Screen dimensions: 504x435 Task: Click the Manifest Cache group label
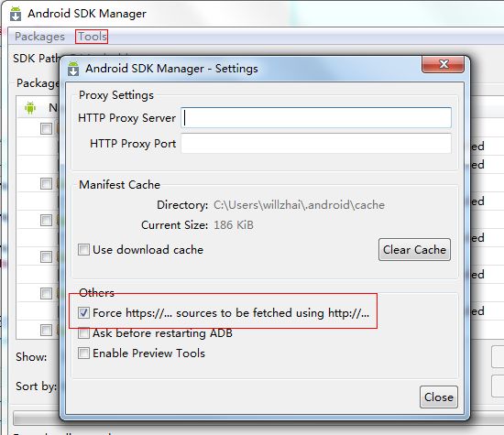pyautogui.click(x=119, y=185)
